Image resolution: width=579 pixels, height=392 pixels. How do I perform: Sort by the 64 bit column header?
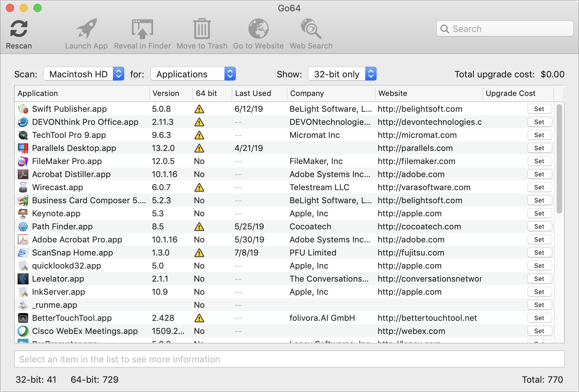[x=212, y=94]
